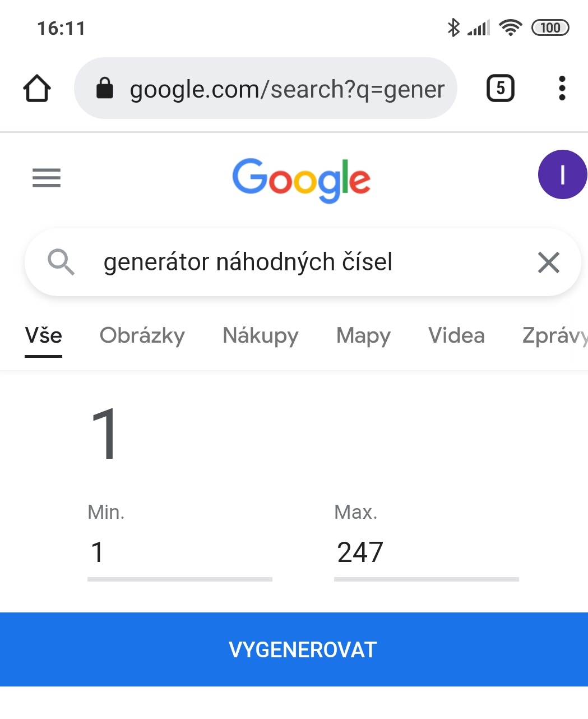Open Chrome's three-dot overflow menu
Image resolution: width=588 pixels, height=719 pixels.
(562, 89)
